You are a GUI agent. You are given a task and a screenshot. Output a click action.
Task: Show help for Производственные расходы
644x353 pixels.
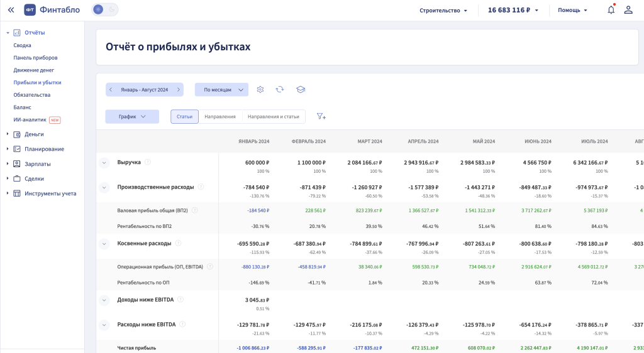(201, 187)
